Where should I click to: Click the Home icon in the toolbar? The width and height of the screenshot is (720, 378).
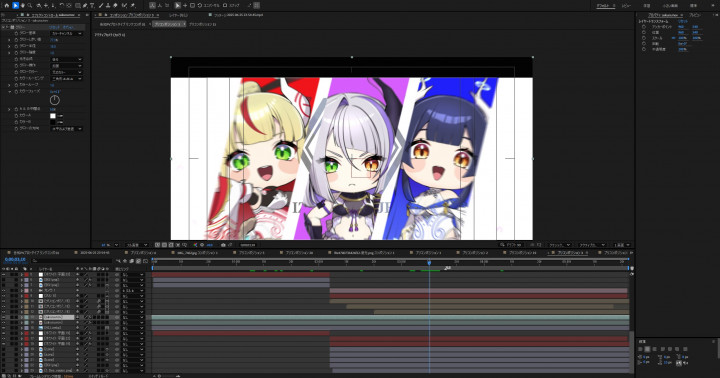pyautogui.click(x=6, y=5)
